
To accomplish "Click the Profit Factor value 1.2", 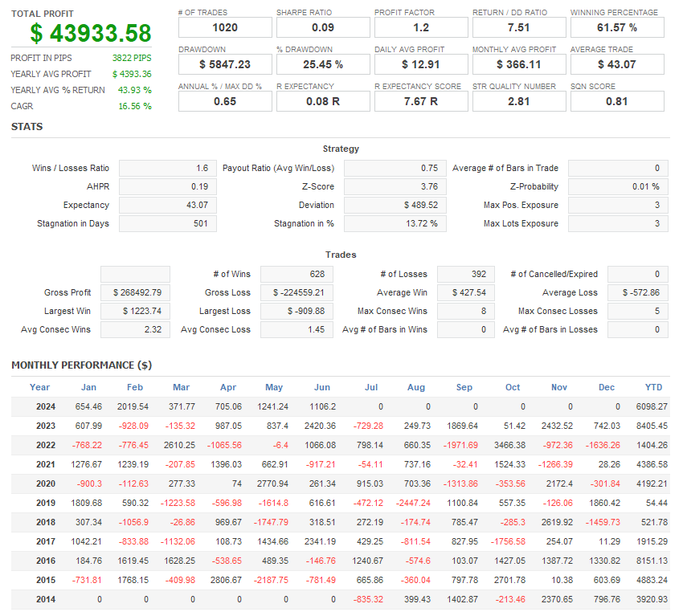I will (x=421, y=27).
